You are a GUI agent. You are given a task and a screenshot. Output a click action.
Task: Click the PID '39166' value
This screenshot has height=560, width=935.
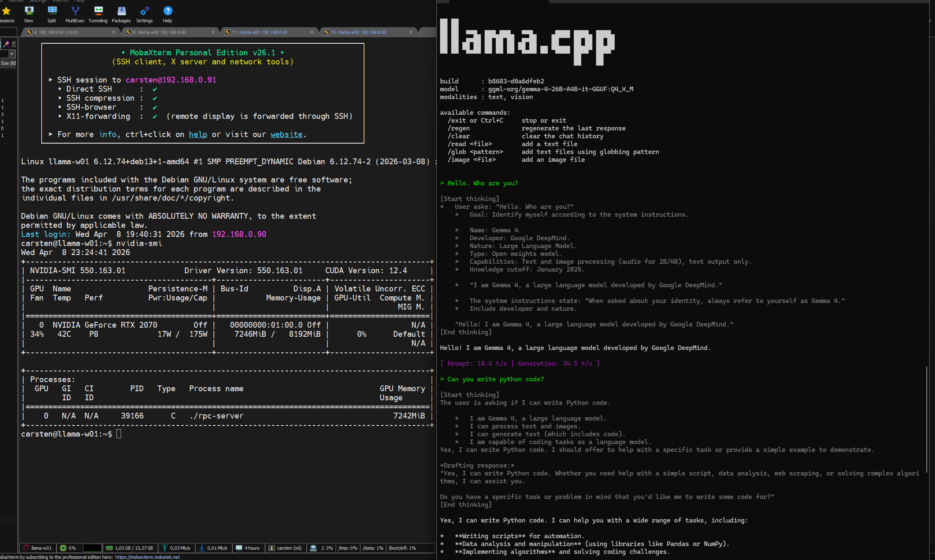(132, 416)
